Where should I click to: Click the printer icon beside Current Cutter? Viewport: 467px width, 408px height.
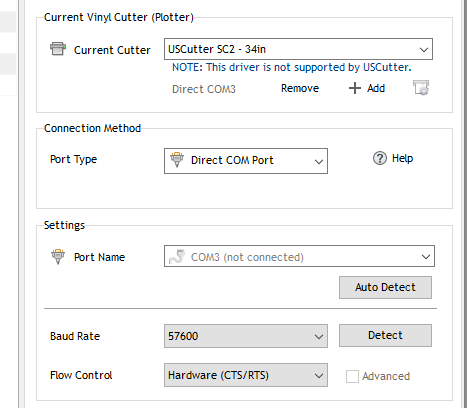point(58,49)
